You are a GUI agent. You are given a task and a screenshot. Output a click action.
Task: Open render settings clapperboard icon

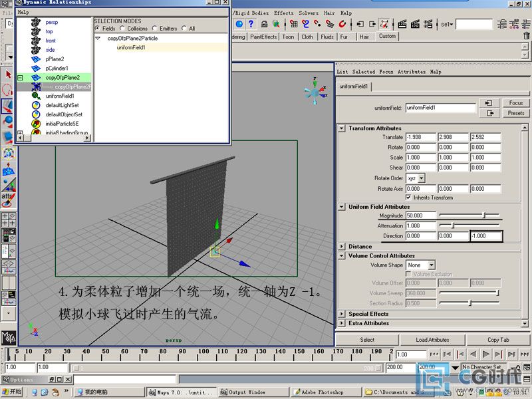428,24
